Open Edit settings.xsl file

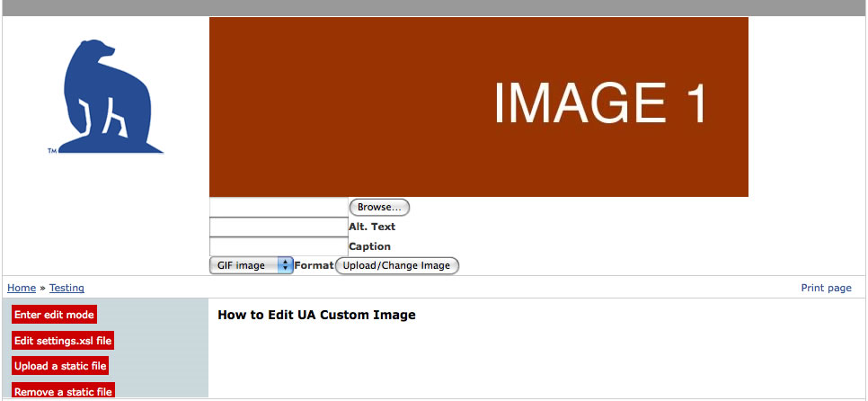click(x=63, y=341)
